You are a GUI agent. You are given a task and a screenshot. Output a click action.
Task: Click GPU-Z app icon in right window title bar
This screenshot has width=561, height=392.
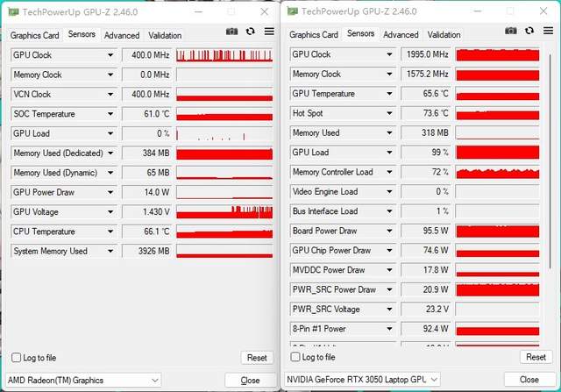293,11
